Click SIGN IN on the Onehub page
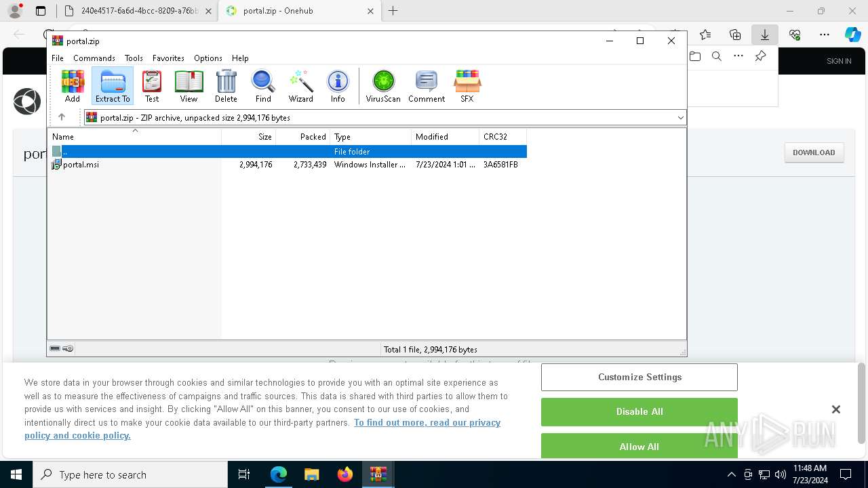This screenshot has width=868, height=488. (839, 61)
